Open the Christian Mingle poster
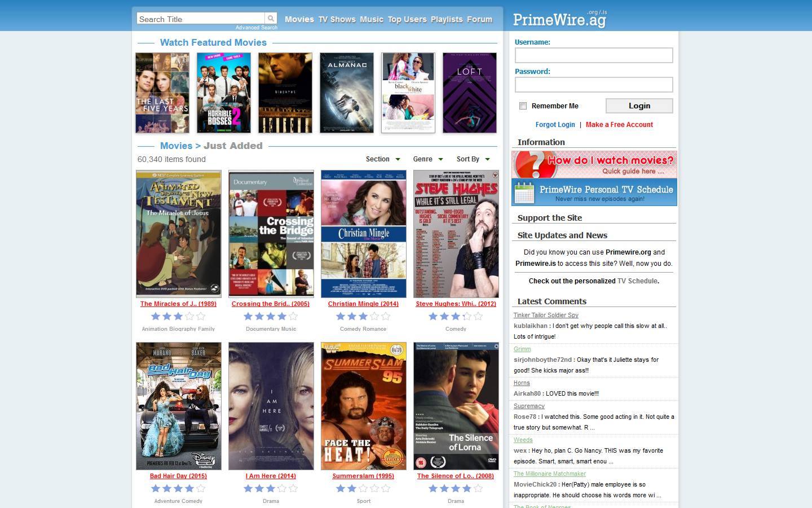The width and height of the screenshot is (812, 508). [x=364, y=234]
